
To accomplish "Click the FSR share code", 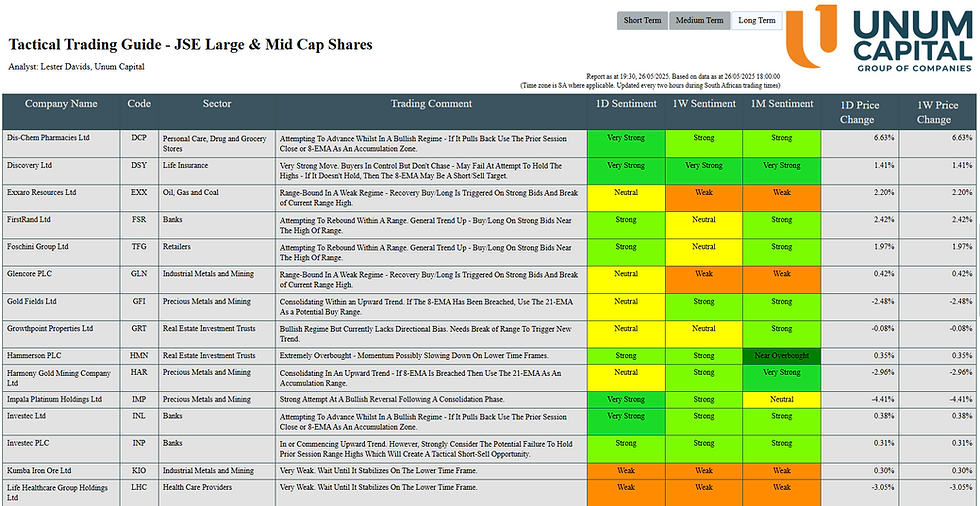I will [139, 220].
